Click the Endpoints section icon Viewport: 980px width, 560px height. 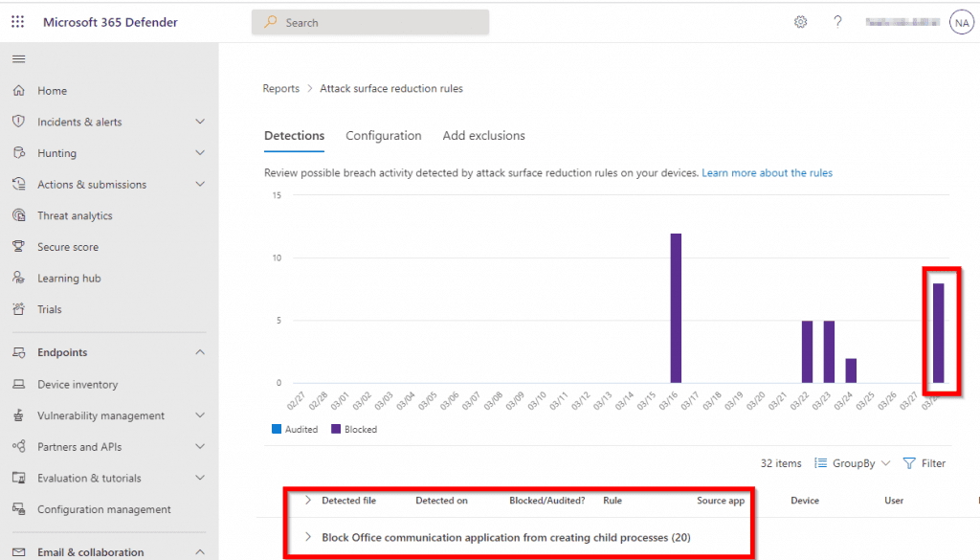(x=19, y=352)
